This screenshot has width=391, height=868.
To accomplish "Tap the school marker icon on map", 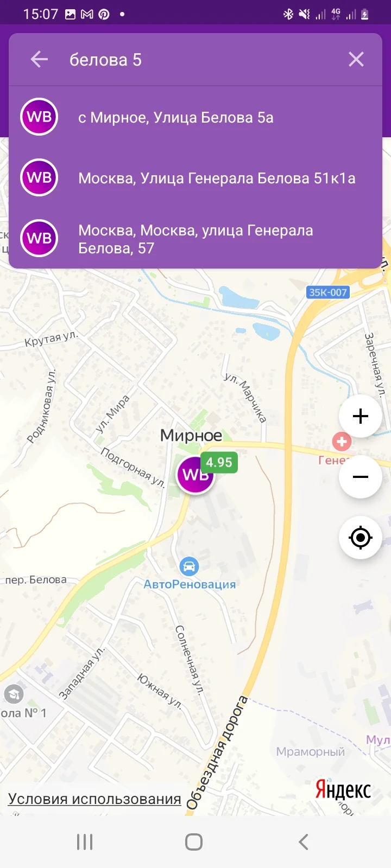I will 14,694.
